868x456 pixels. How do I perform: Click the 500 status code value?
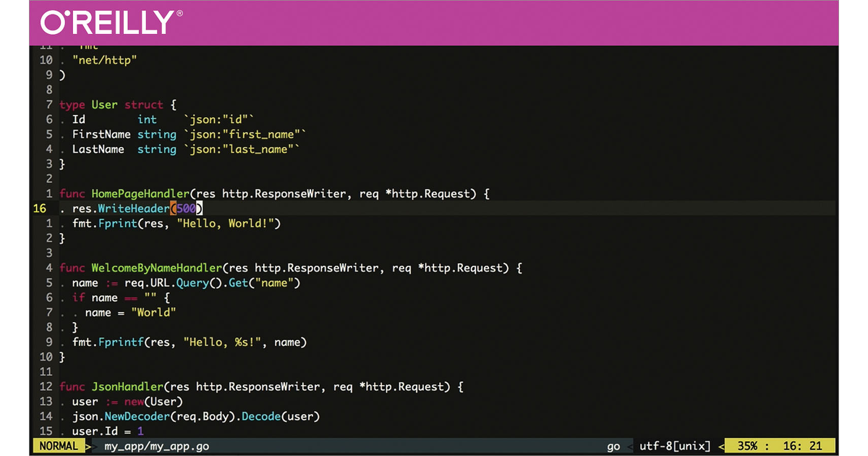(x=186, y=208)
